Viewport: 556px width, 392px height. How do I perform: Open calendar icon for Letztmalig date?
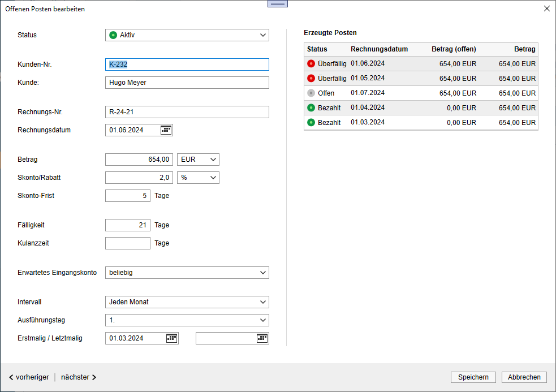click(262, 338)
